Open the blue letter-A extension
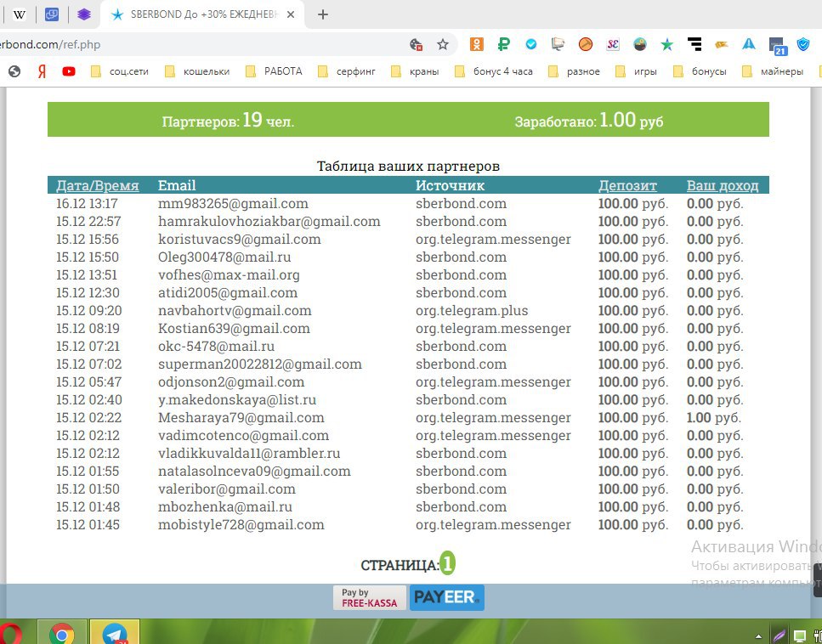822x644 pixels. coord(749,44)
